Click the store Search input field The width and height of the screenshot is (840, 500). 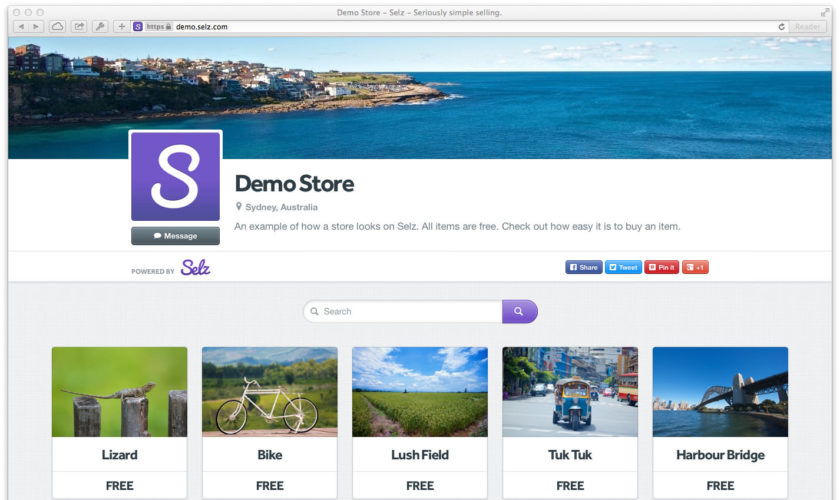click(403, 311)
